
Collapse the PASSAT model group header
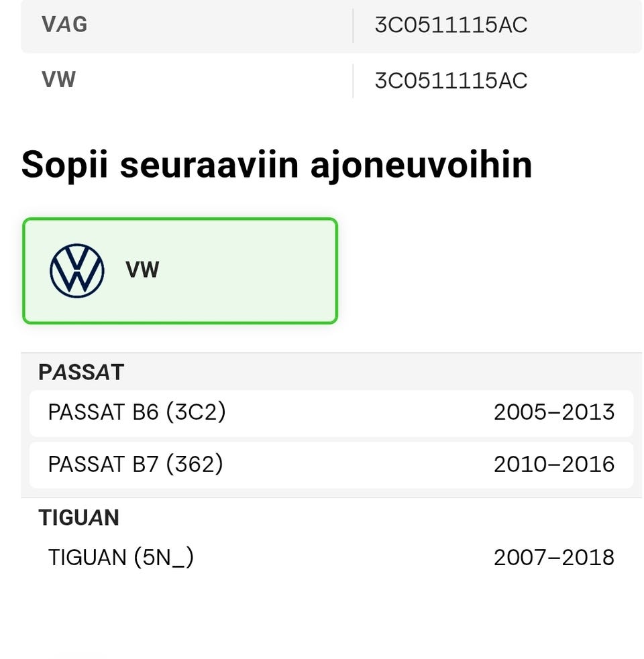(81, 372)
